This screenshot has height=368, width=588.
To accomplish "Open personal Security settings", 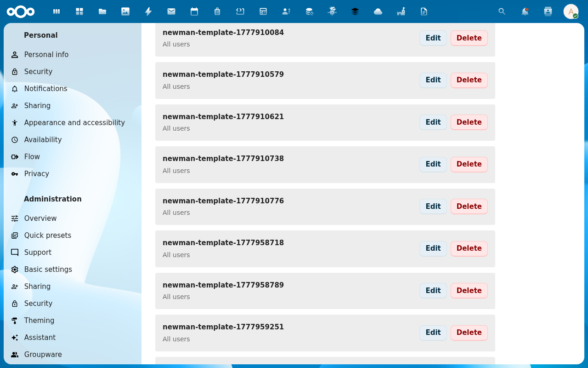I will 73,72.
